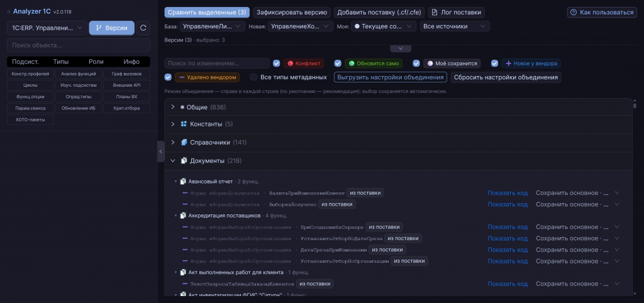This screenshot has height=303, width=644.
Task: Click the refresh icon next to Версии
Action: 143,28
